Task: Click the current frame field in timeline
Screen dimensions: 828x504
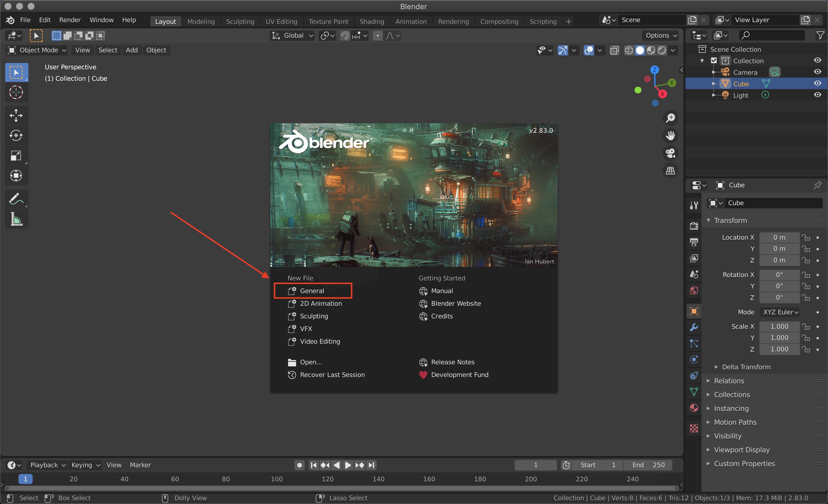Action: click(536, 465)
